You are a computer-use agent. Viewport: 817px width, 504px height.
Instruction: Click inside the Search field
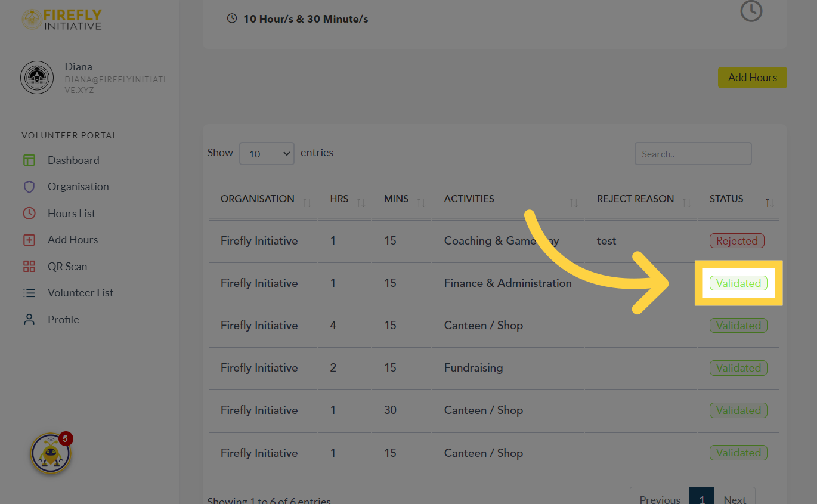pyautogui.click(x=692, y=153)
